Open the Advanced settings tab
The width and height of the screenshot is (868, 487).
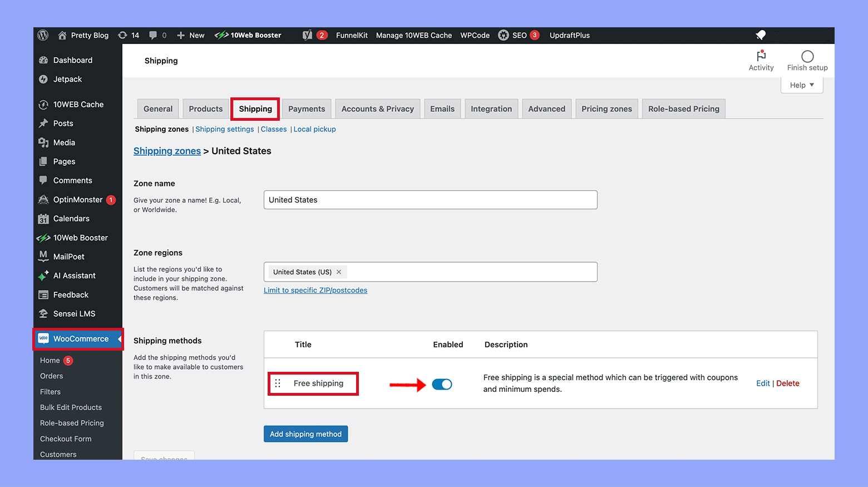tap(546, 109)
